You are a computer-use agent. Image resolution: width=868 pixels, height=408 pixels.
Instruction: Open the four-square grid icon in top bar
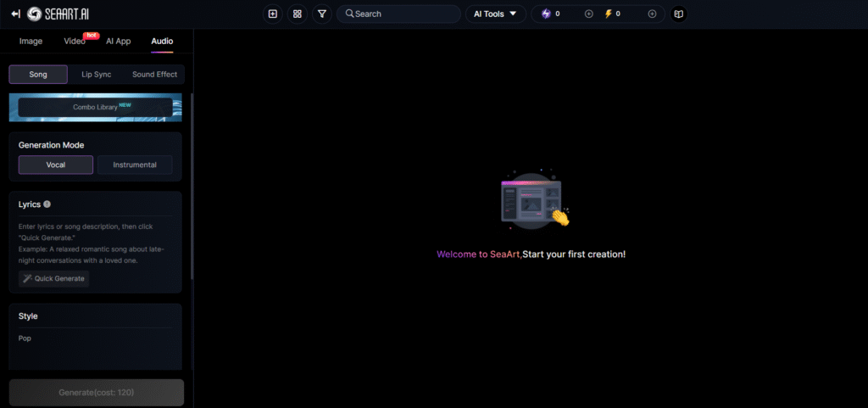pos(297,14)
